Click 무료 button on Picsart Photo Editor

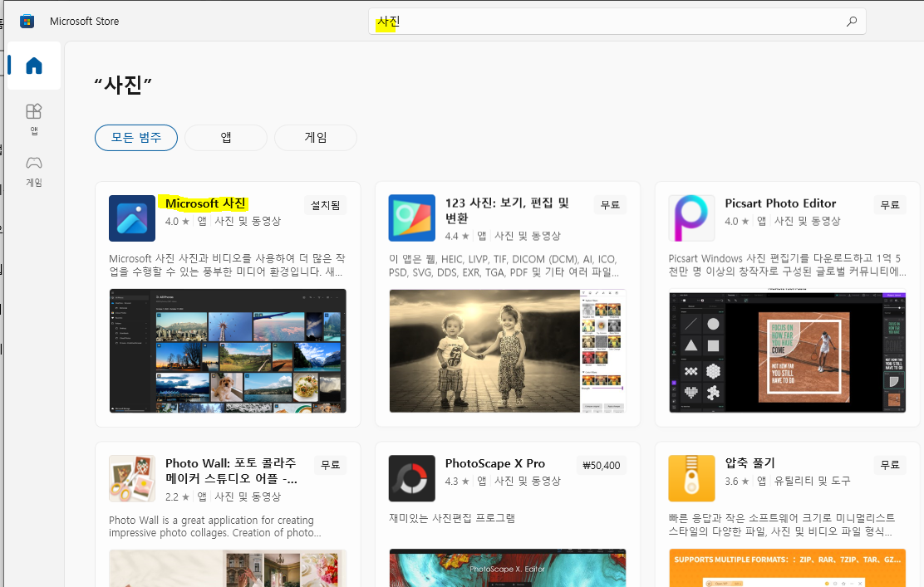click(890, 205)
